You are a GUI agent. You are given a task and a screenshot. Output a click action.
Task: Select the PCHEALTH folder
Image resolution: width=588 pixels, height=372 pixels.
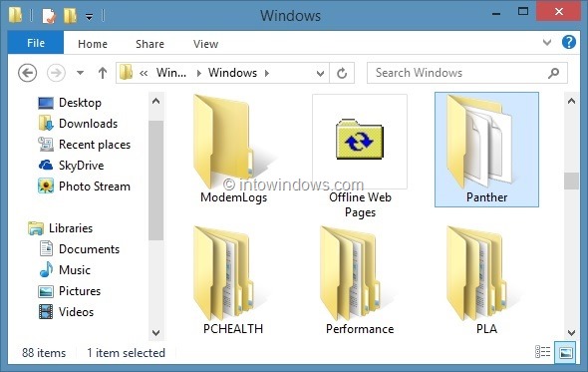pyautogui.click(x=233, y=280)
